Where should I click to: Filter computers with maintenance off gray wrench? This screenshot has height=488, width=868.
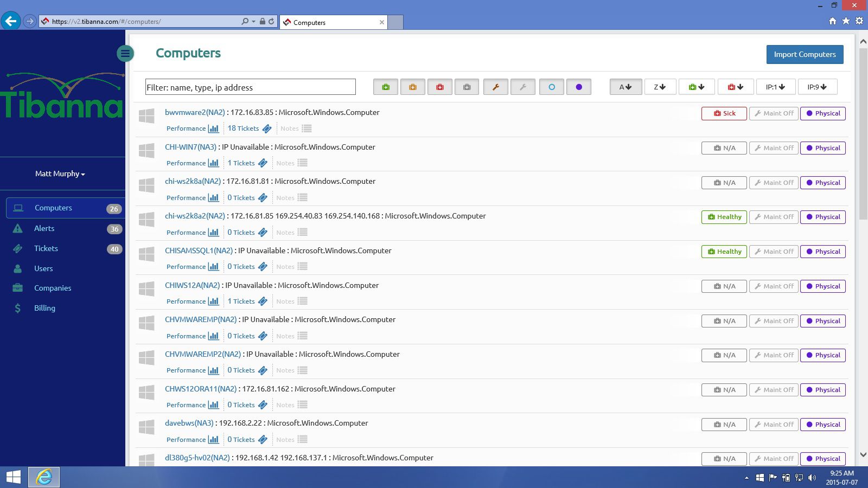523,87
